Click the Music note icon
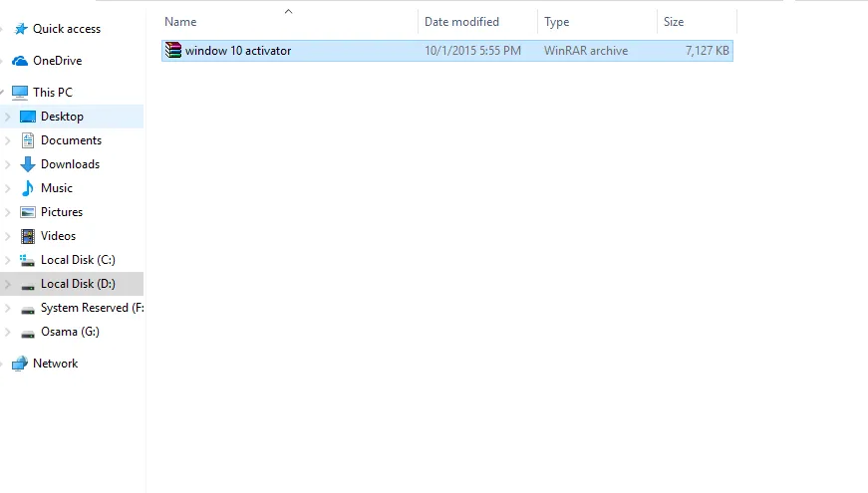868x493 pixels. 27,188
